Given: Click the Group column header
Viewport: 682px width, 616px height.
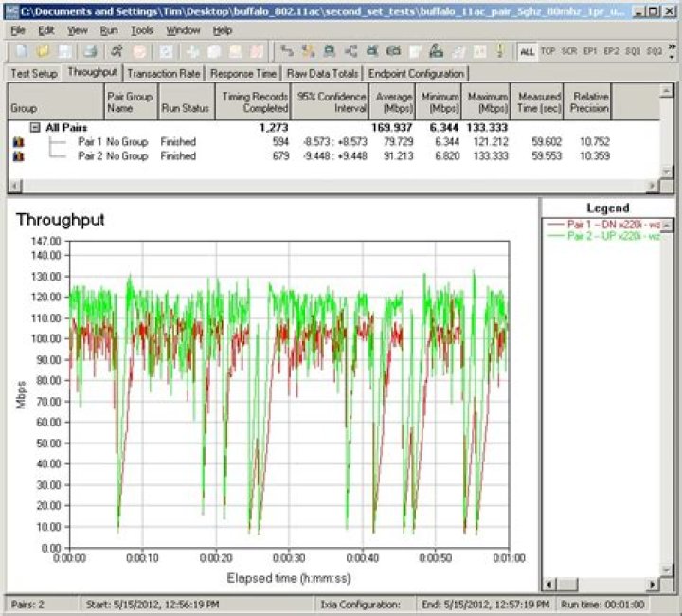Looking at the screenshot, I should click(56, 101).
